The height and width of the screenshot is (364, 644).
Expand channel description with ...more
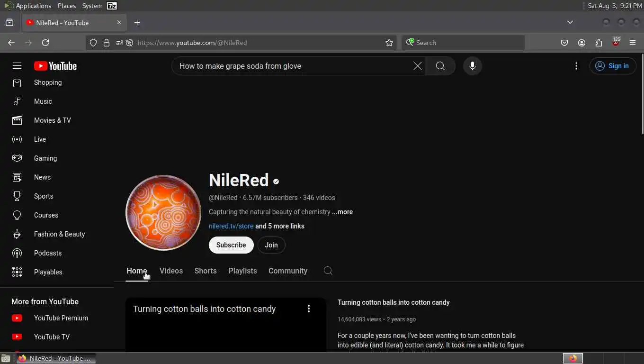342,212
